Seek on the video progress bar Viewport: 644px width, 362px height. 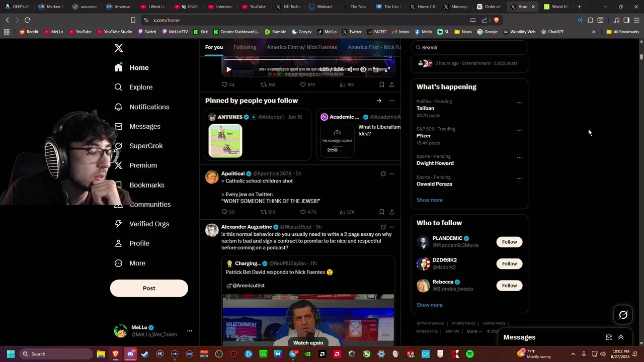pos(308,60)
